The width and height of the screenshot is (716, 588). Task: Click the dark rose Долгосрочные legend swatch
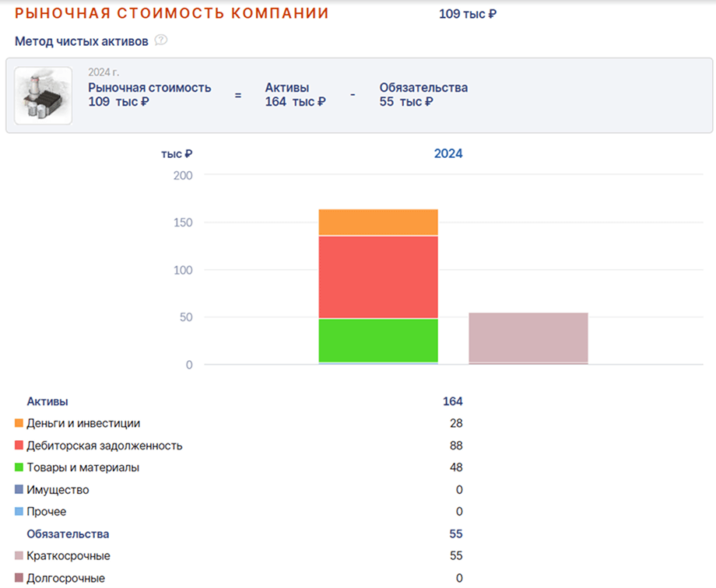(19, 578)
